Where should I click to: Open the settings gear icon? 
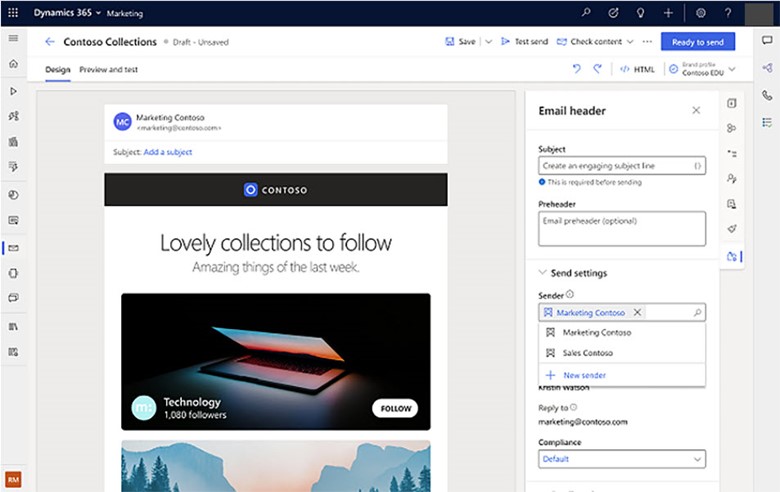pos(701,13)
